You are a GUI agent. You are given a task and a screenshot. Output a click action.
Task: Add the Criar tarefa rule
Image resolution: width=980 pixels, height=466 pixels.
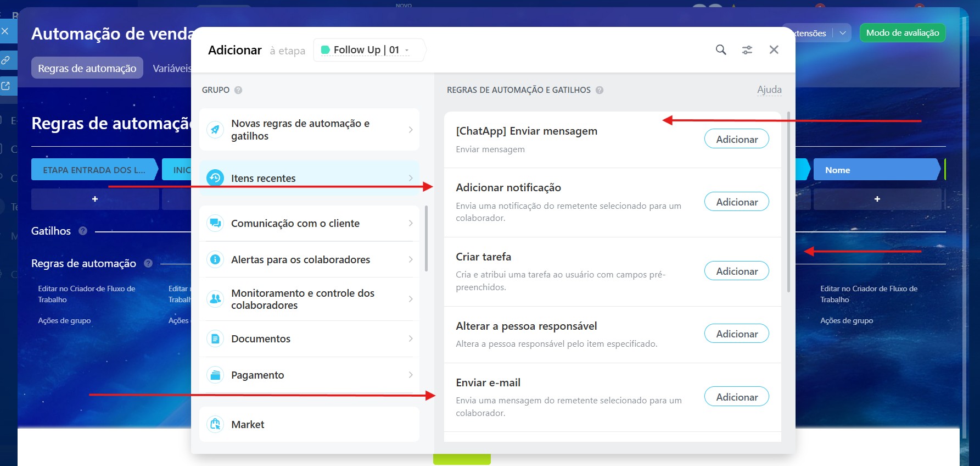737,271
